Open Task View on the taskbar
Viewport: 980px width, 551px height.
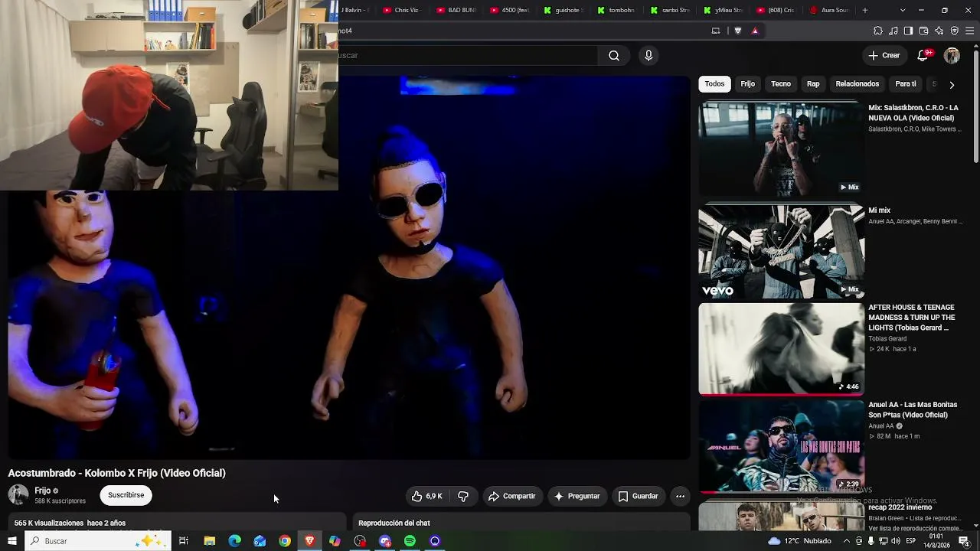click(x=184, y=541)
